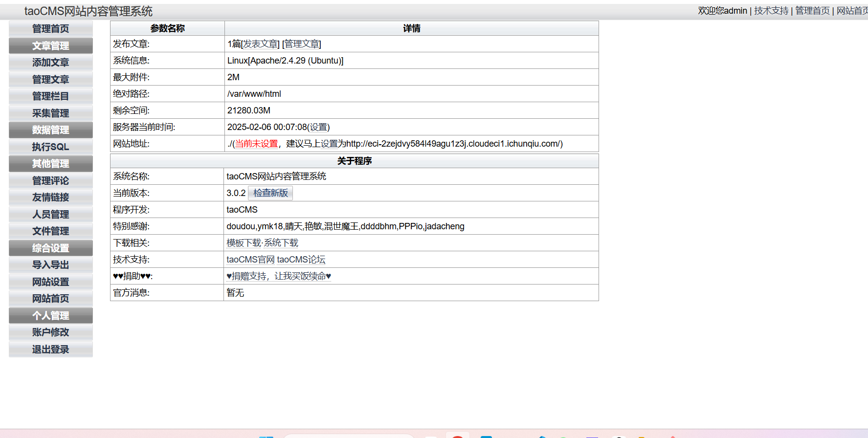868x438 pixels.
Task: Open the 执行SQL page
Action: pos(50,147)
